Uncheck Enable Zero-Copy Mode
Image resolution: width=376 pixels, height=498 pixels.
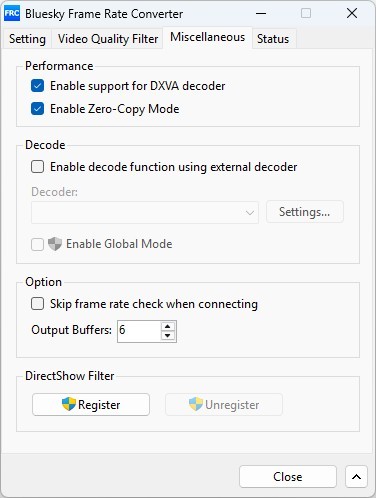click(37, 109)
